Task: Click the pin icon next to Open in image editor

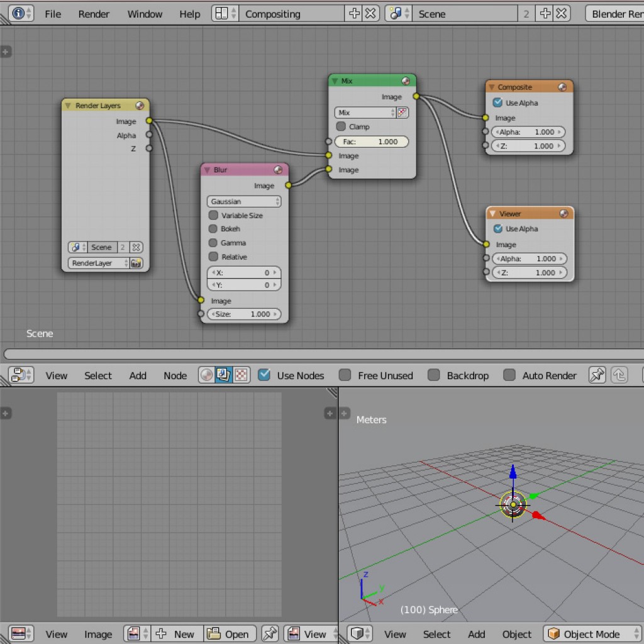Action: pyautogui.click(x=270, y=634)
